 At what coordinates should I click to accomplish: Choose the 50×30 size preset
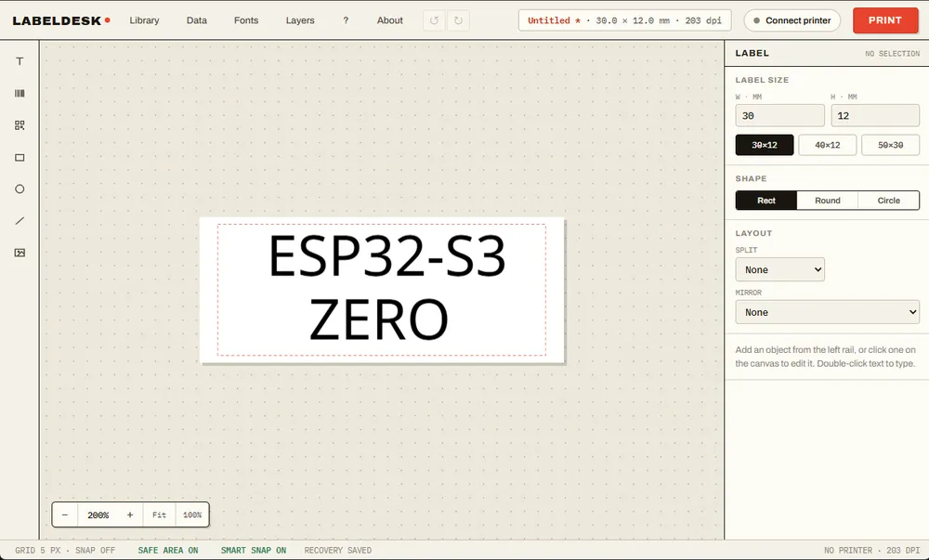[x=890, y=145]
